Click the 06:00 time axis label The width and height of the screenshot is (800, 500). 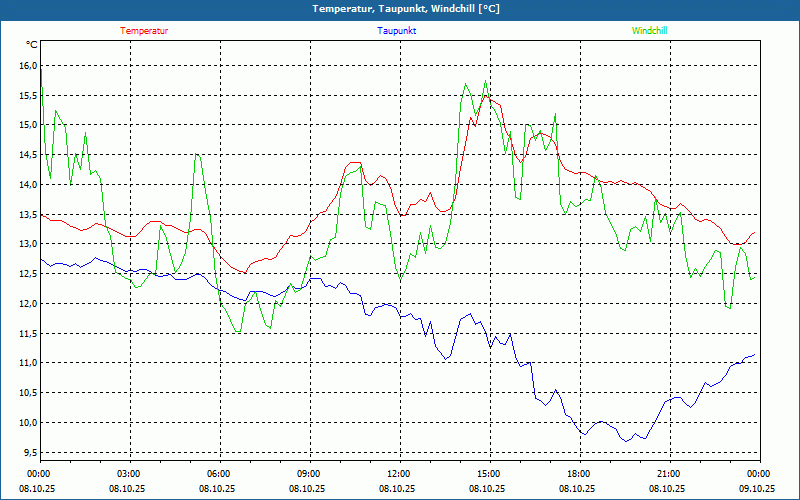[x=218, y=474]
